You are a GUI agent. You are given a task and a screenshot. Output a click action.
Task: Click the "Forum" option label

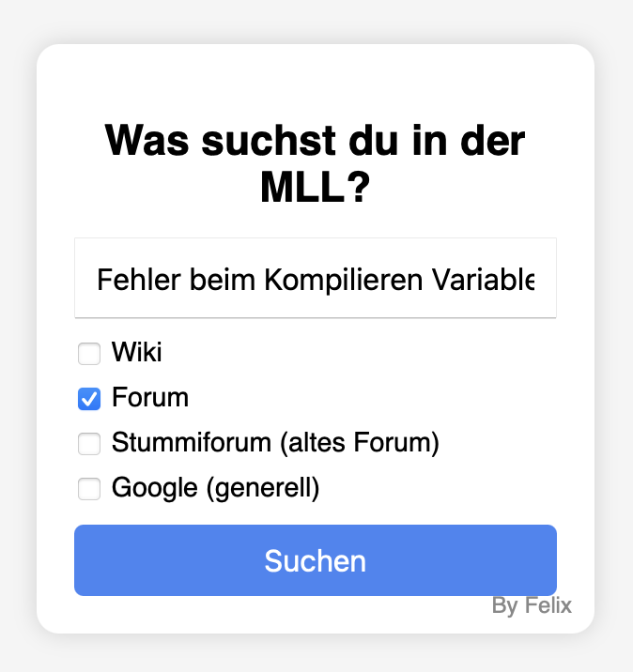pos(150,398)
